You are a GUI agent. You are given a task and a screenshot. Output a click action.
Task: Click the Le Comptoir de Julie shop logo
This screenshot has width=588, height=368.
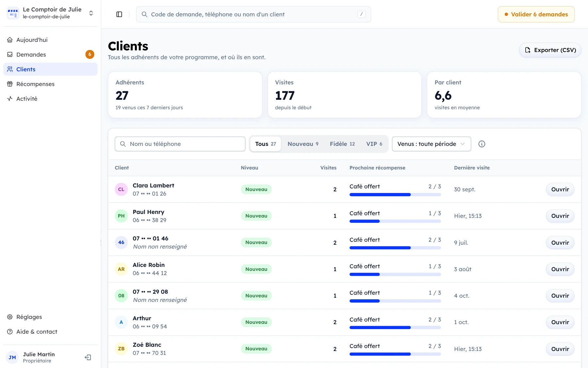tap(13, 13)
